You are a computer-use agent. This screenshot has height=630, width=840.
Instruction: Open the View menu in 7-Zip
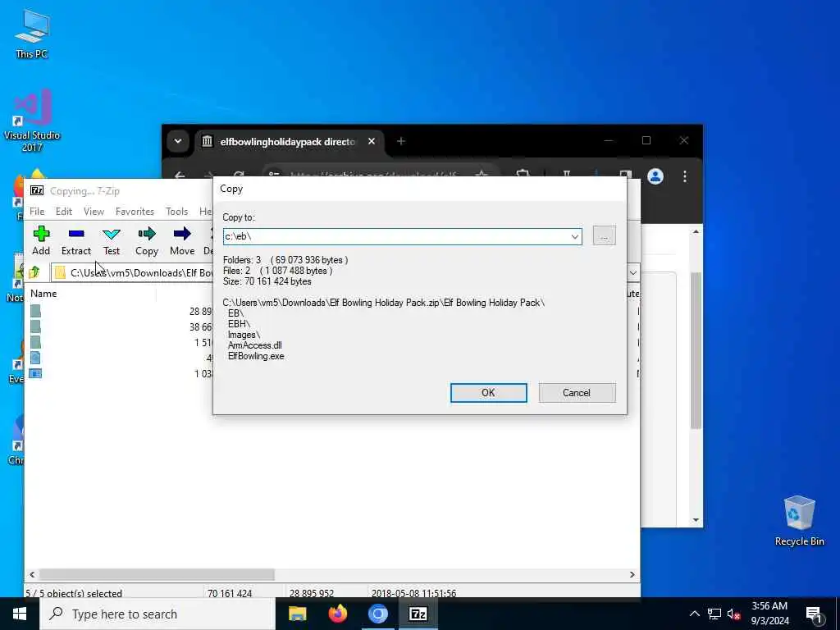pos(94,212)
